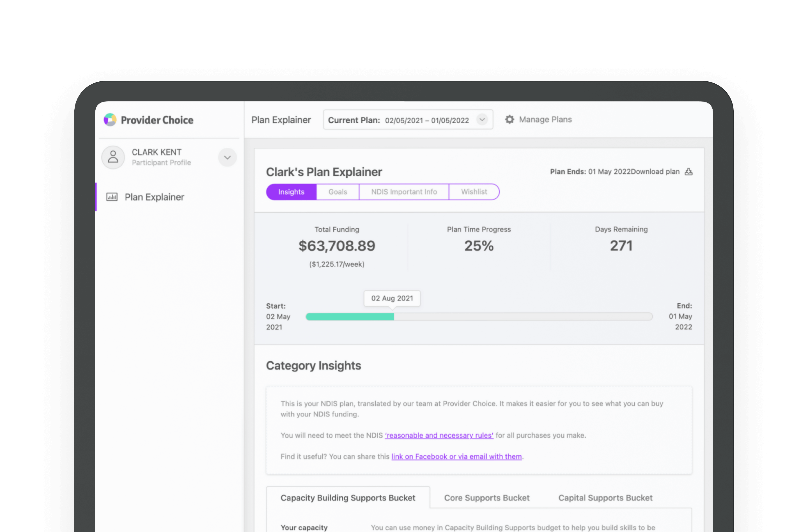Open the Current Plan date dropdown
The height and width of the screenshot is (532, 808).
pos(408,120)
